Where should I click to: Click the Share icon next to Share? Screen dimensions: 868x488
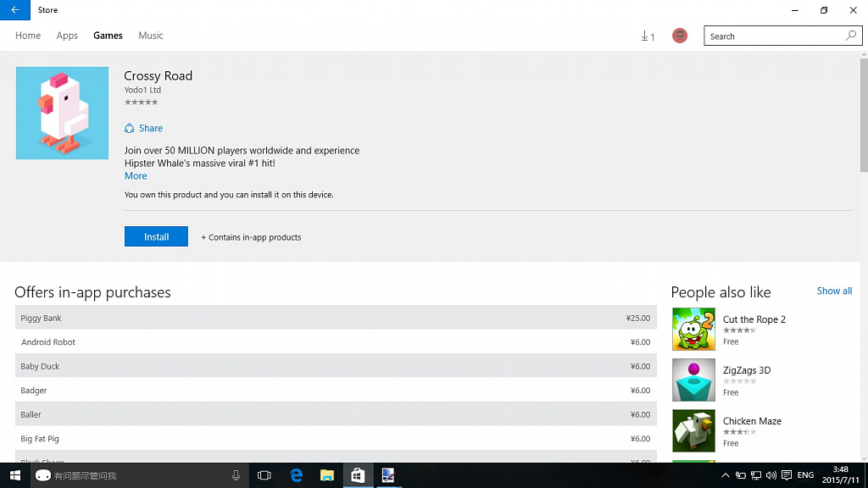(129, 129)
